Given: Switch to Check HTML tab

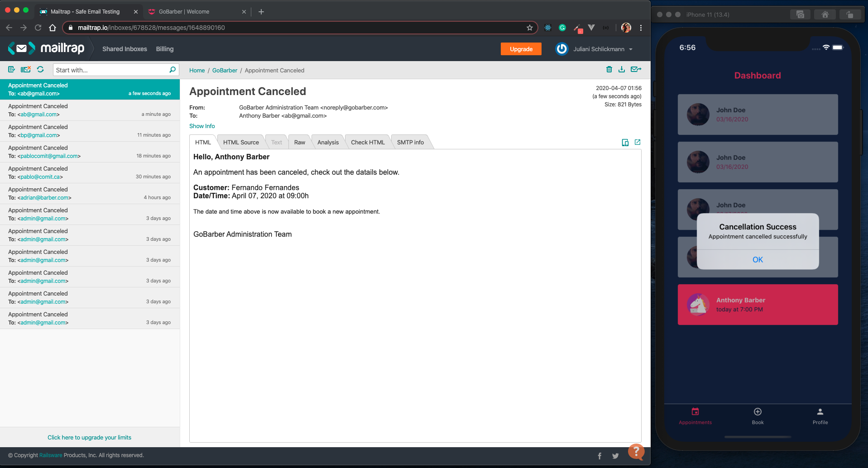Looking at the screenshot, I should click(x=368, y=142).
